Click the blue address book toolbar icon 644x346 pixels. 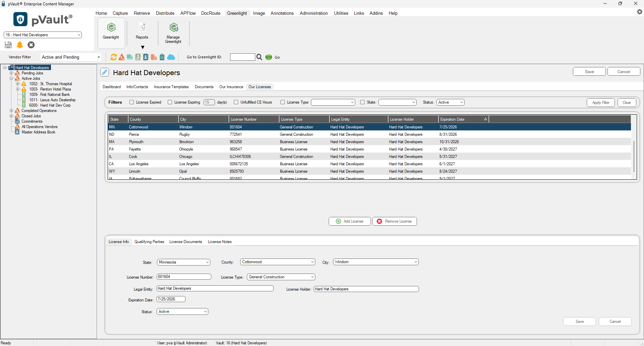[x=146, y=57]
